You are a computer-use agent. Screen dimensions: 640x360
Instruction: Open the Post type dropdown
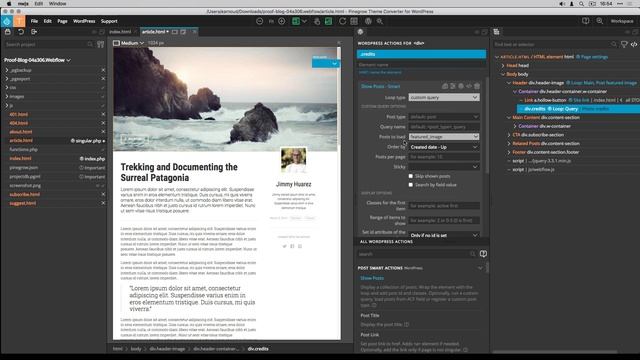pyautogui.click(x=444, y=117)
